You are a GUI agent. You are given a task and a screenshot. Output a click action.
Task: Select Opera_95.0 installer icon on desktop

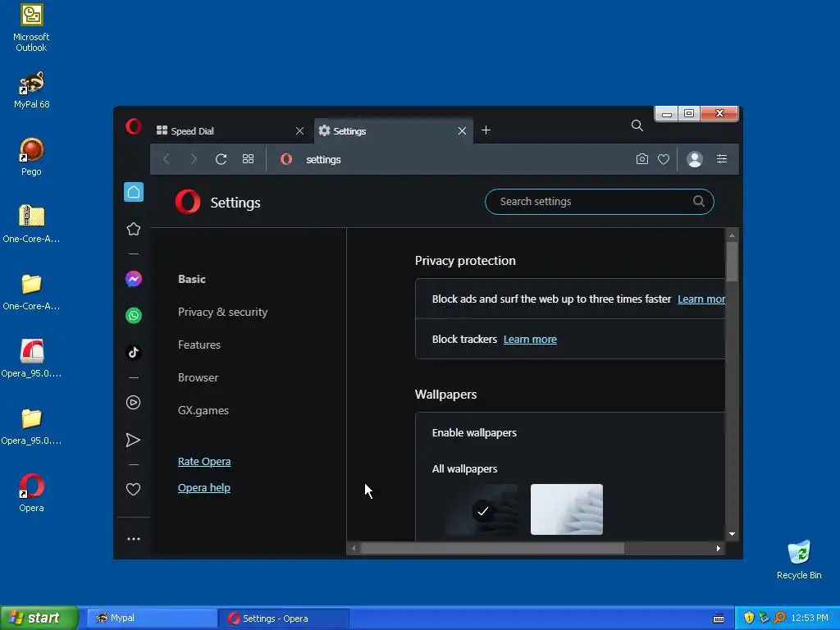pyautogui.click(x=31, y=358)
